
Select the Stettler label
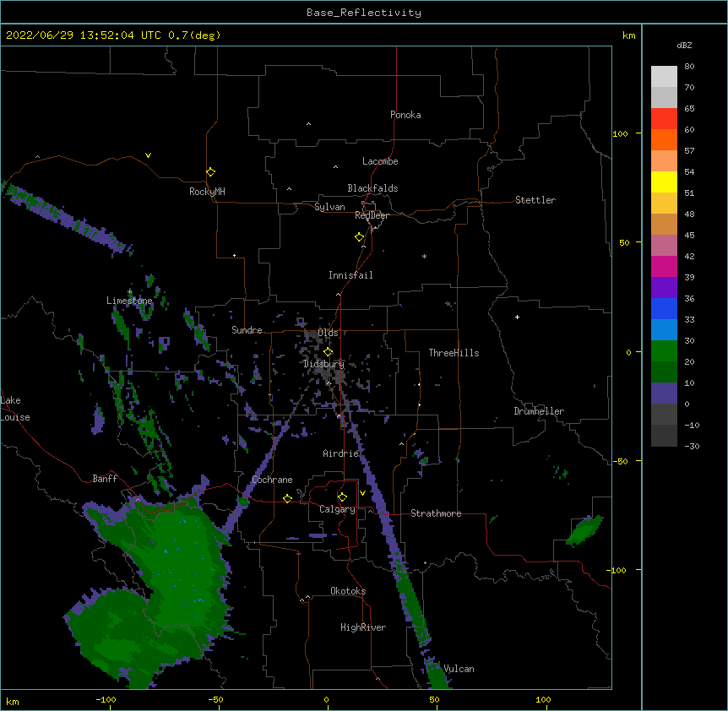(x=535, y=200)
